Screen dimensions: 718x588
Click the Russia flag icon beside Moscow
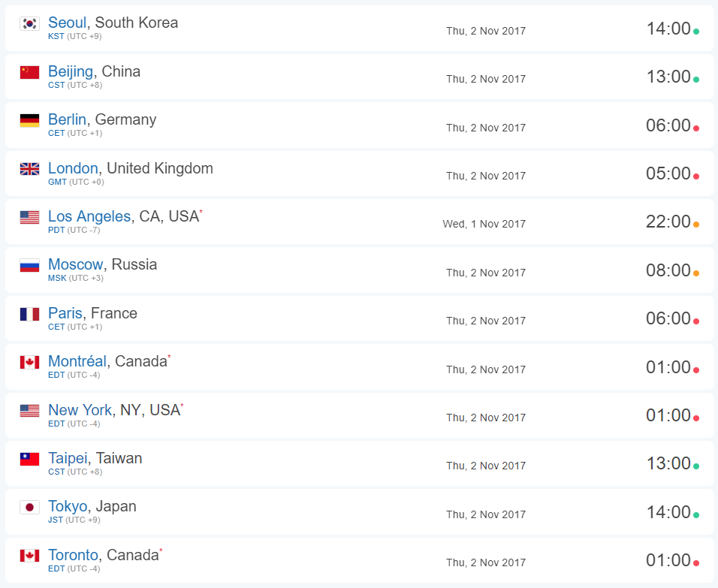[x=29, y=266]
